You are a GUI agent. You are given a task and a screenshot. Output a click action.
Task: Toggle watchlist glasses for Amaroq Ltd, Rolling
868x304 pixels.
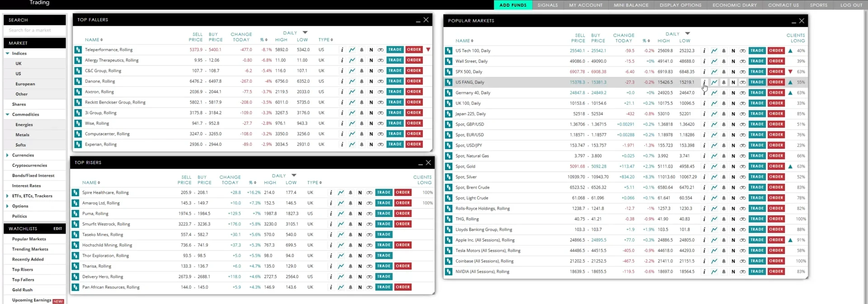[369, 203]
